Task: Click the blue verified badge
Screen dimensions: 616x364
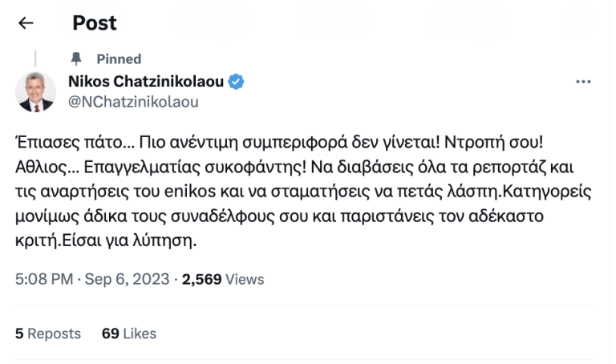Action: tap(237, 81)
